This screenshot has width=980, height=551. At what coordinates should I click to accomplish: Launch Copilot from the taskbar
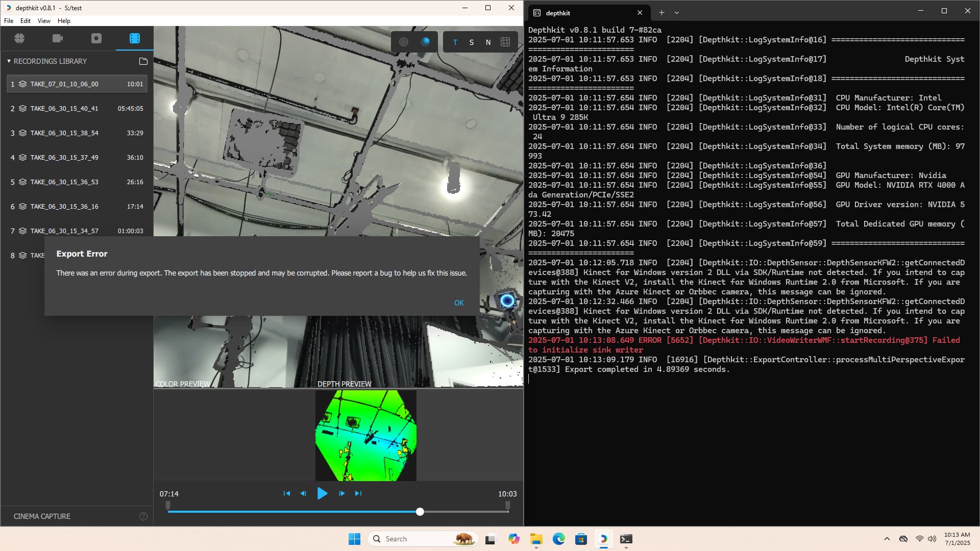click(514, 539)
